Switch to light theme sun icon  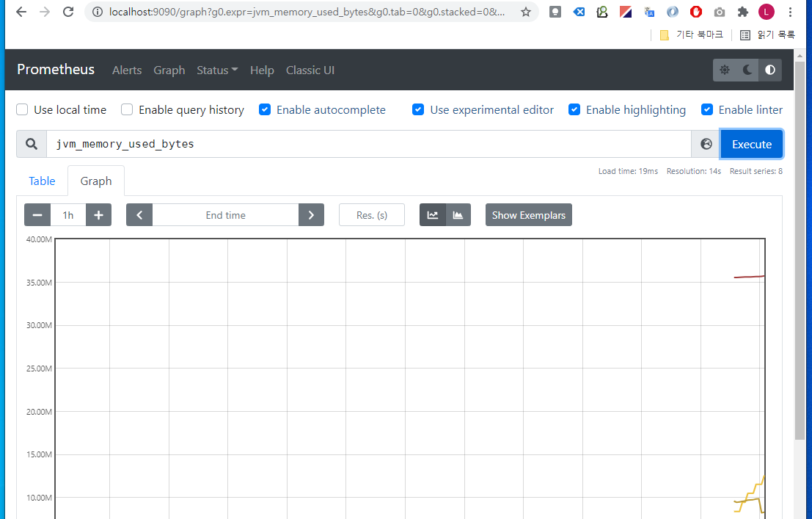(725, 70)
